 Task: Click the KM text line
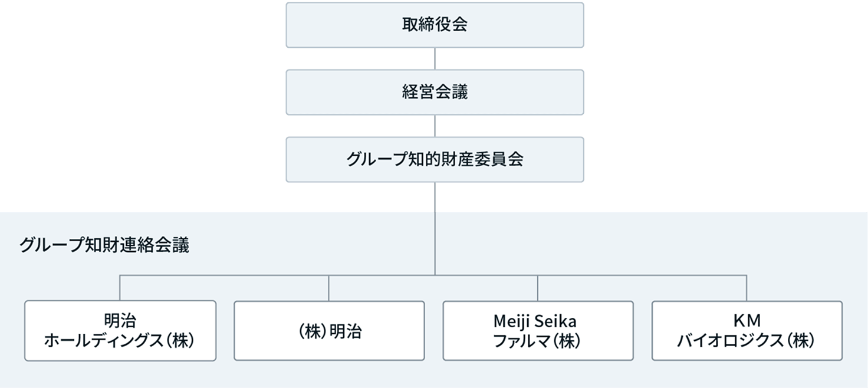coord(747,321)
